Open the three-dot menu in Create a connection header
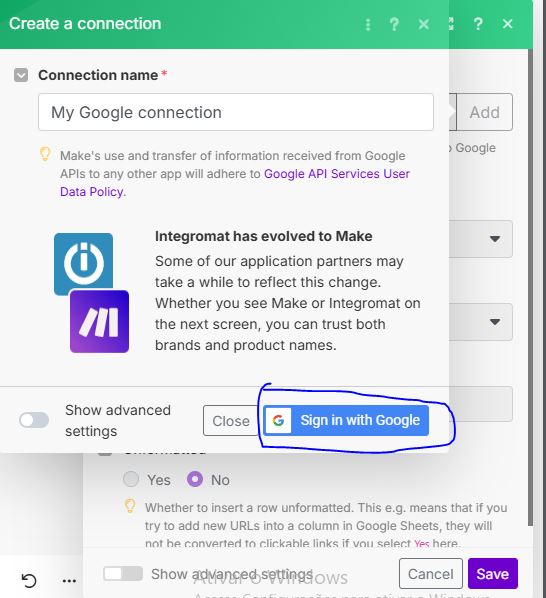Viewport: 546px width, 598px height. pyautogui.click(x=368, y=24)
